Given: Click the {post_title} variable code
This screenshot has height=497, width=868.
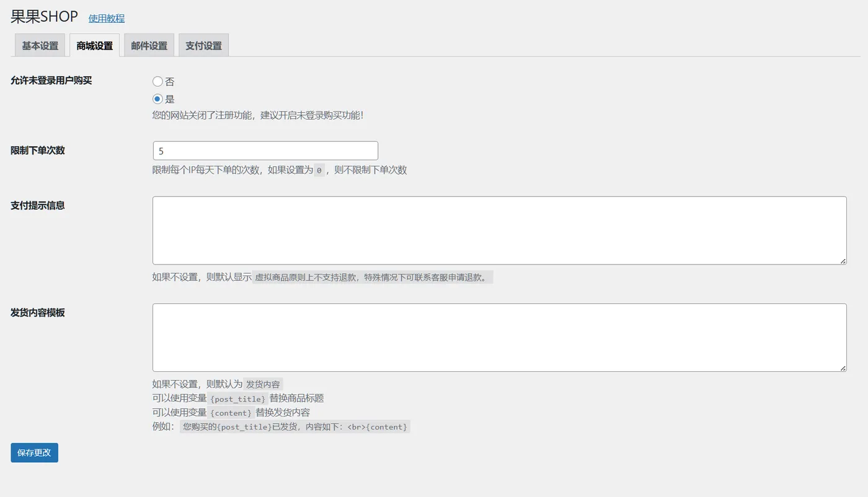Looking at the screenshot, I should (x=238, y=398).
